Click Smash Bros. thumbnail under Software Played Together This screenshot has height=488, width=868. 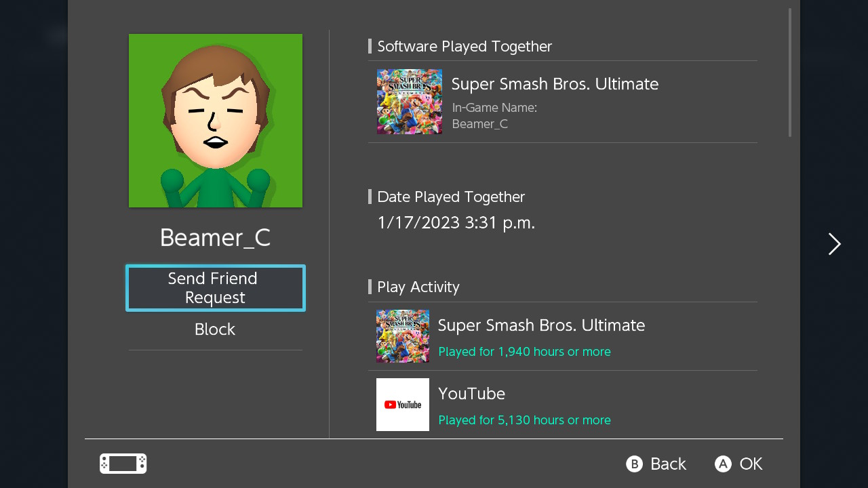(x=410, y=102)
